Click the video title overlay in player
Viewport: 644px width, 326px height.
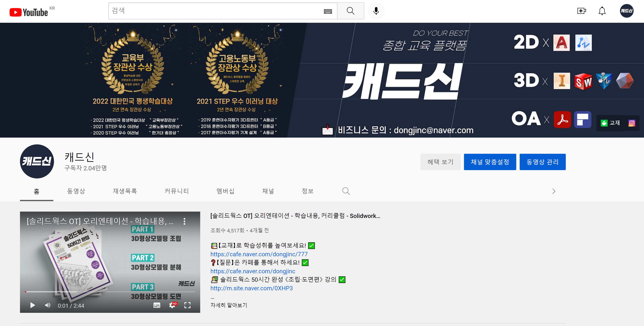point(100,221)
